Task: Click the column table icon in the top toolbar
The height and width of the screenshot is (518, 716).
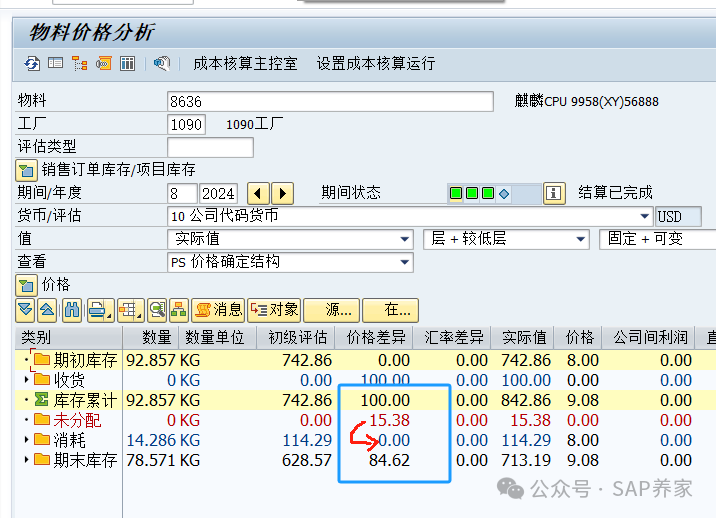Action: click(127, 63)
